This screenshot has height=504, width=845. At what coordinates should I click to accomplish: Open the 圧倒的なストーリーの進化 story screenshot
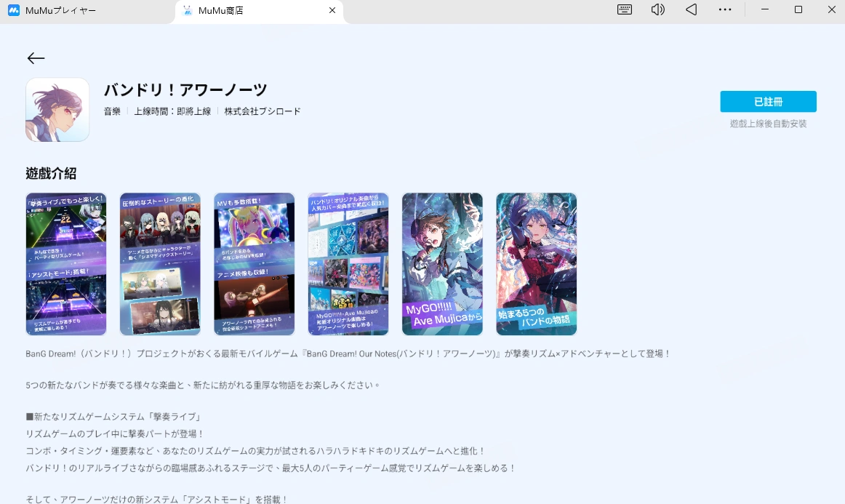tap(160, 264)
